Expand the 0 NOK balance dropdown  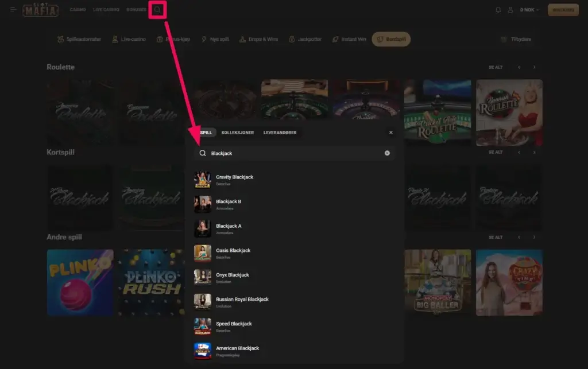click(x=529, y=10)
